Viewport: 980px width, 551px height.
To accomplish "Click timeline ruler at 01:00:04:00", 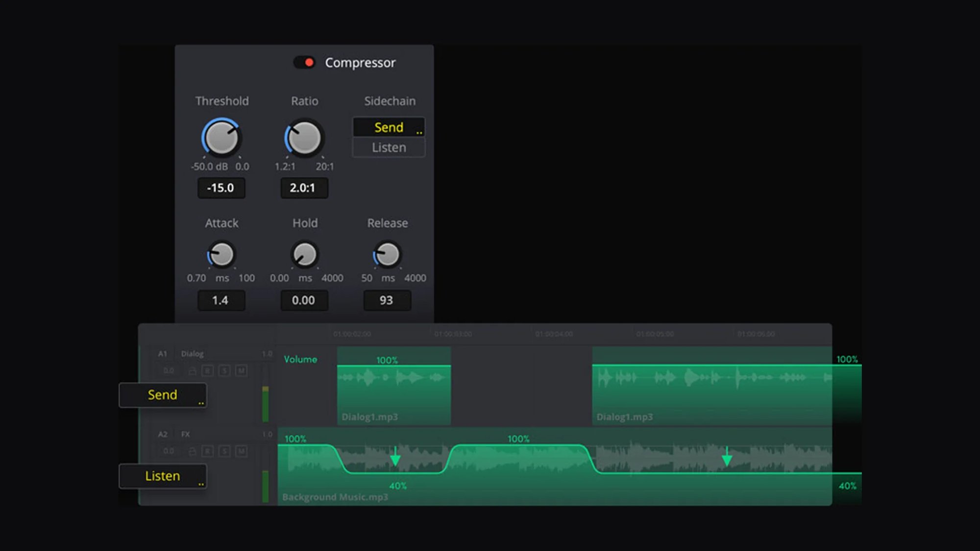I will point(554,334).
